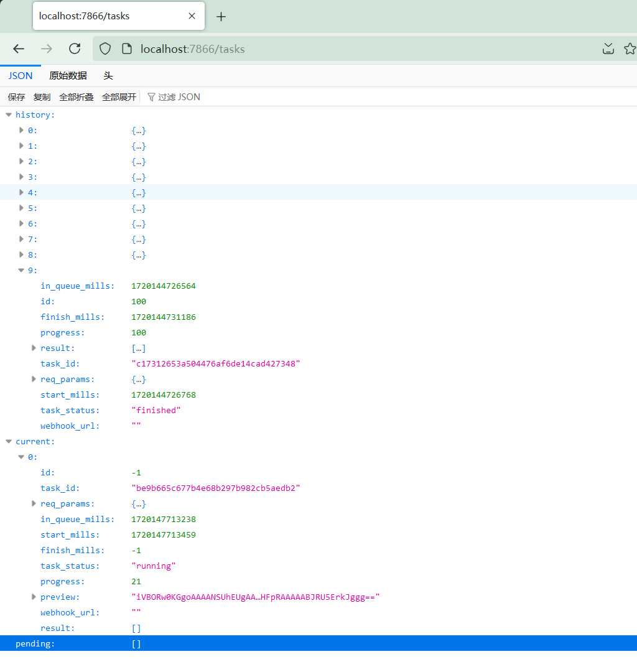Expand the preview value in current

(34, 597)
